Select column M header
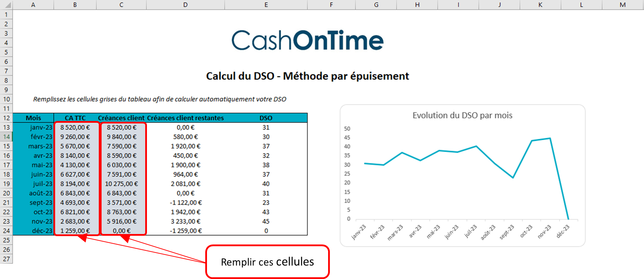This screenshot has height=279, width=644. 623,5
